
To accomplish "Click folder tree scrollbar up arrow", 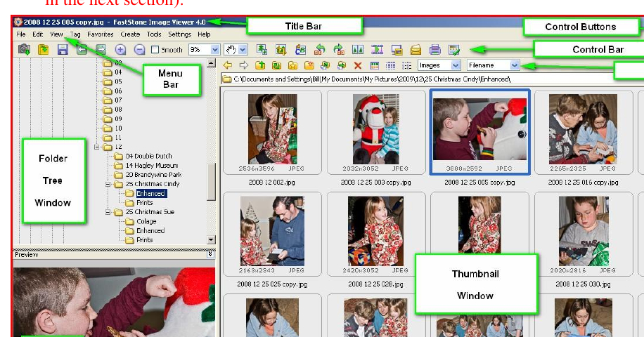I will click(x=211, y=62).
